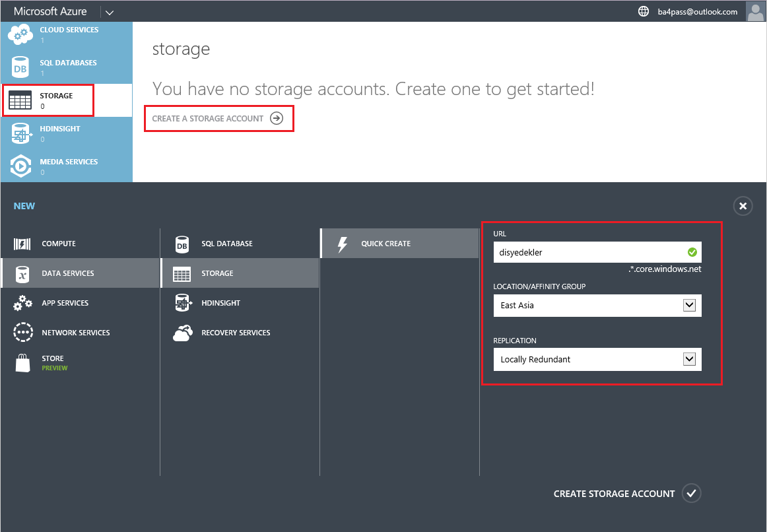Select Cloud Services in the sidebar
767x532 pixels.
pyautogui.click(x=67, y=35)
